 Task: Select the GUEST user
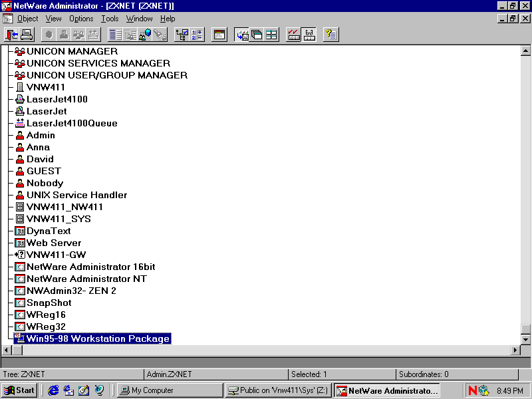point(38,171)
